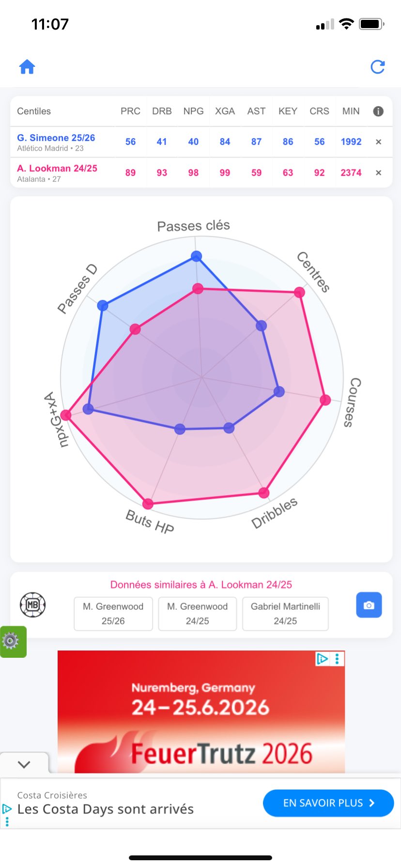Click the MB soccer ball logo
This screenshot has width=401, height=868.
(32, 604)
